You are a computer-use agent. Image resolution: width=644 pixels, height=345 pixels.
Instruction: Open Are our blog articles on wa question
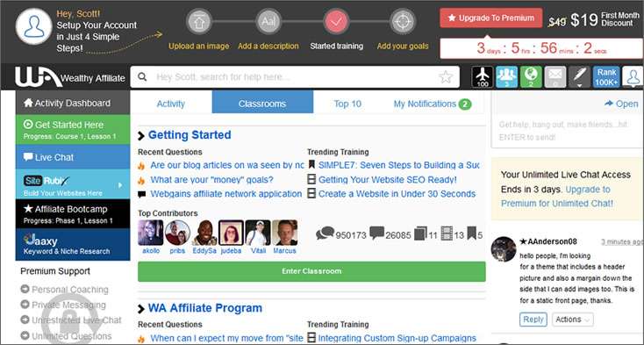(x=227, y=165)
